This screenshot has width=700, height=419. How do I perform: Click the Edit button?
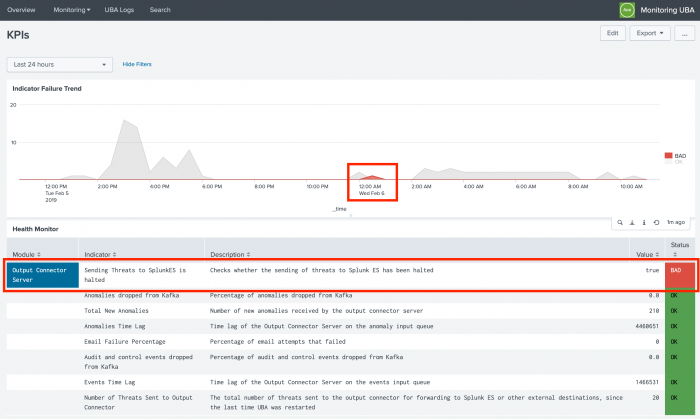click(612, 33)
